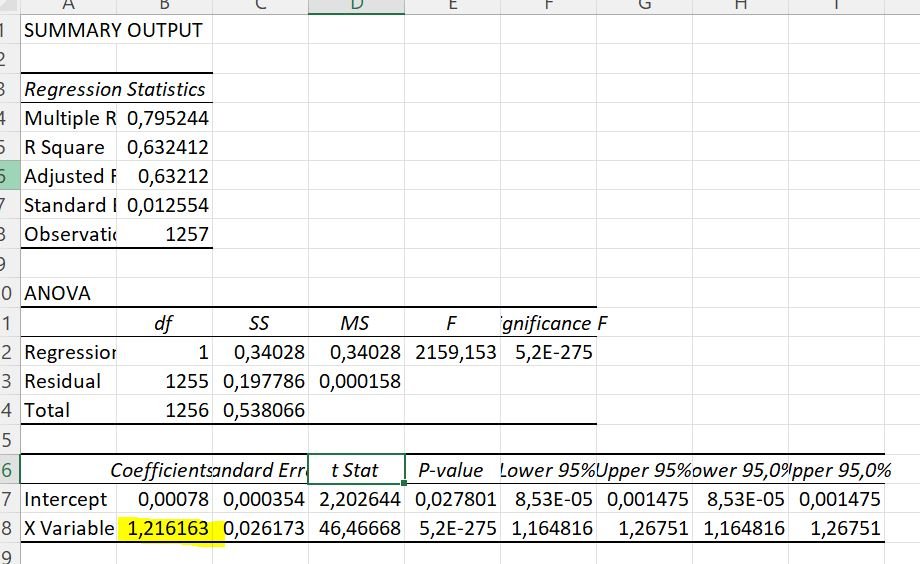Select the F statistic value 2159,153
Screen dimensions: 920x564
click(x=456, y=352)
